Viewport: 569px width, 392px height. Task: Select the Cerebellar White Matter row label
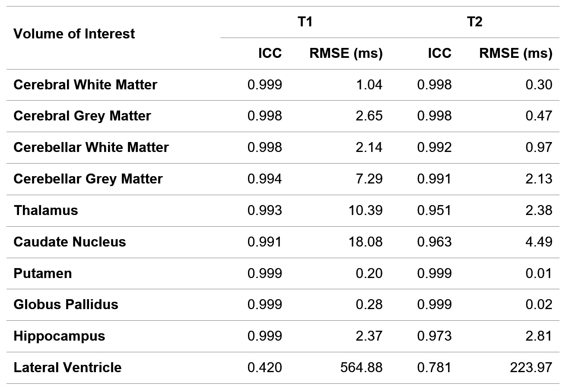click(x=91, y=147)
